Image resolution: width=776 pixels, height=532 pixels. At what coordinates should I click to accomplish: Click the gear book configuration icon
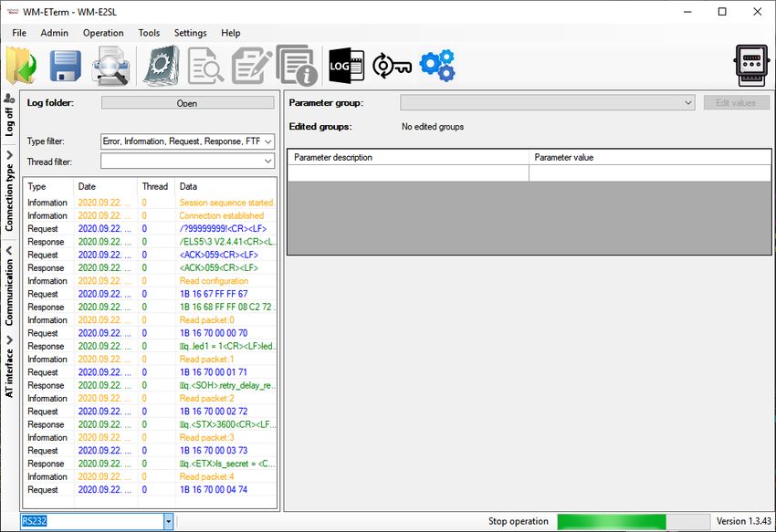click(162, 66)
